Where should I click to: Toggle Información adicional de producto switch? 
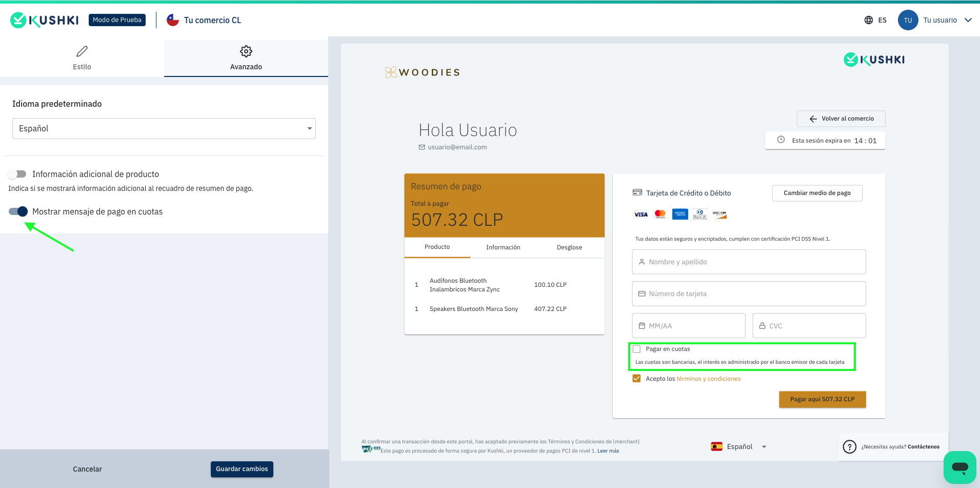click(17, 174)
